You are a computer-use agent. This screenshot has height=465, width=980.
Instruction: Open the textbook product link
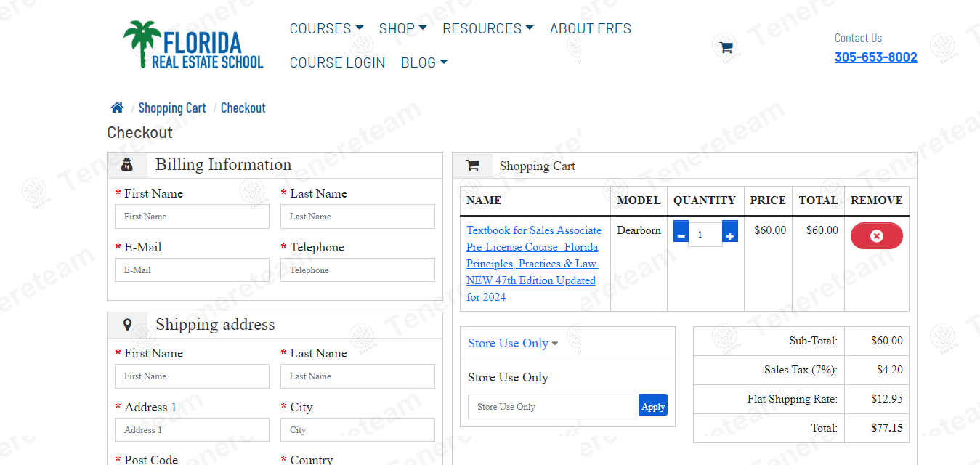(533, 263)
